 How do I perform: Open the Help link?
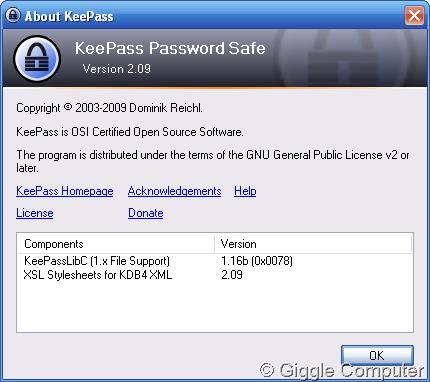click(245, 191)
